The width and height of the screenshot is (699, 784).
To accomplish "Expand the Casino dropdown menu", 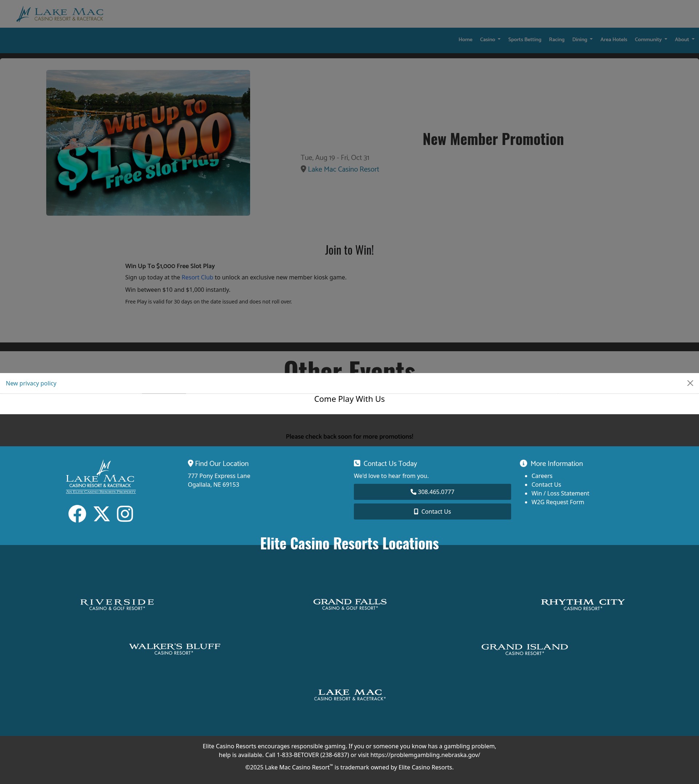I will [x=490, y=40].
